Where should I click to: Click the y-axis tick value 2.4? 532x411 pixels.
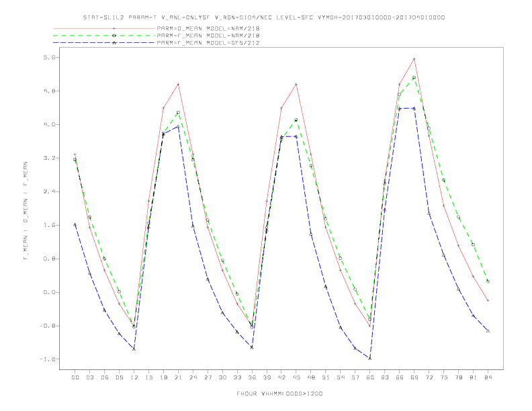click(x=48, y=192)
